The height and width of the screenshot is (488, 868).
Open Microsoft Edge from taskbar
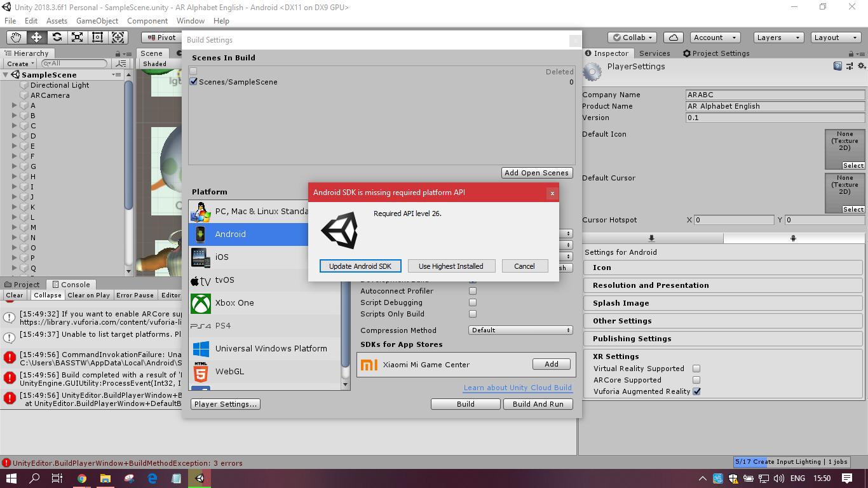point(153,478)
